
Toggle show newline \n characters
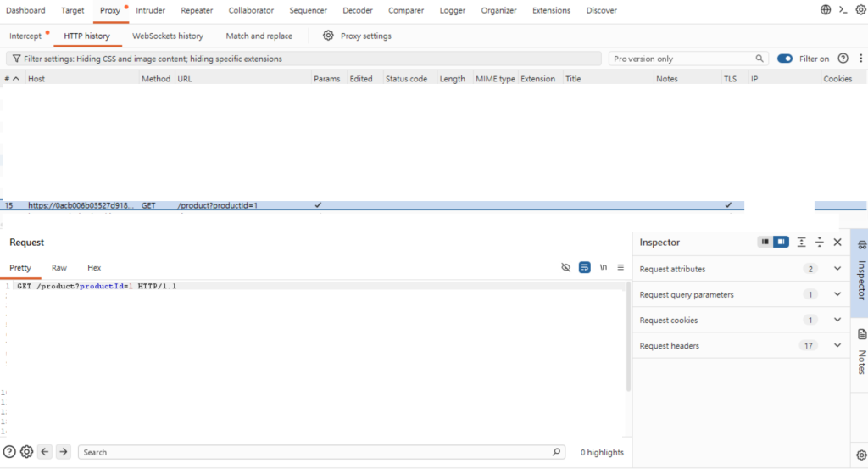pyautogui.click(x=604, y=267)
